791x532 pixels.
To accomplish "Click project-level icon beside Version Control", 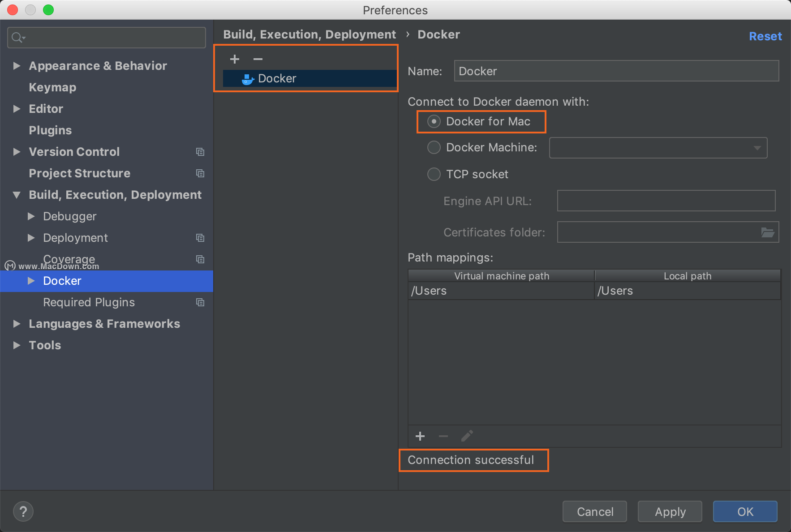I will (x=200, y=152).
